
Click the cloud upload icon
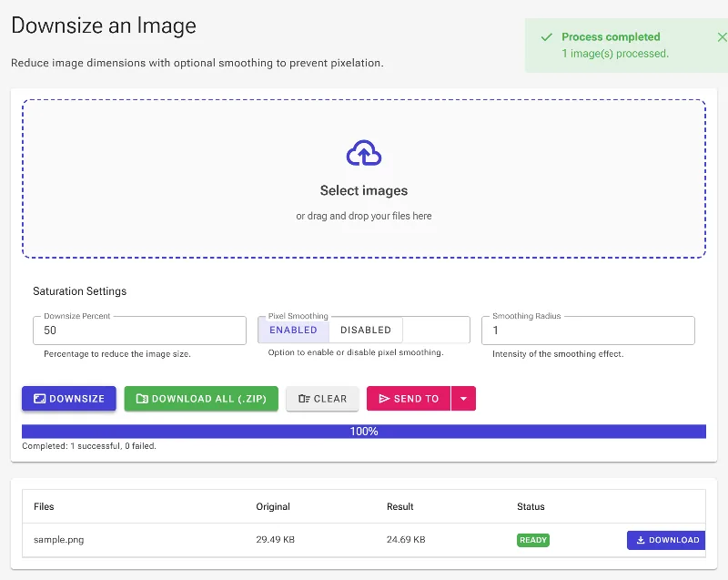363,153
